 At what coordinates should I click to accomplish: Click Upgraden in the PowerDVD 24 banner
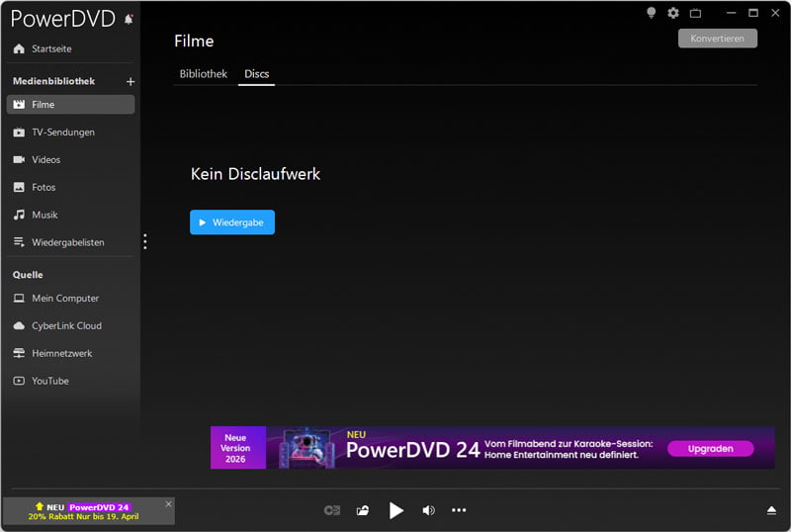[x=710, y=449]
